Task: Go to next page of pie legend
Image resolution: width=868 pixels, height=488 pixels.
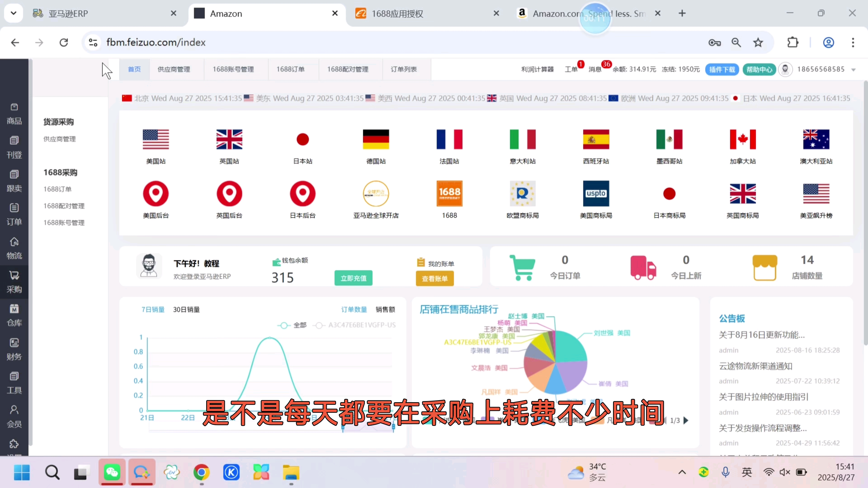Action: click(686, 420)
